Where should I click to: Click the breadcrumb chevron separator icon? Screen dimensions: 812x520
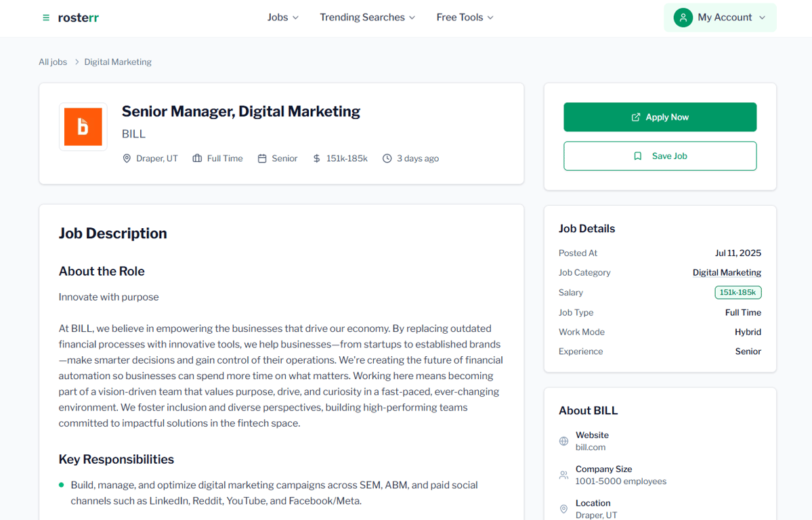[77, 62]
